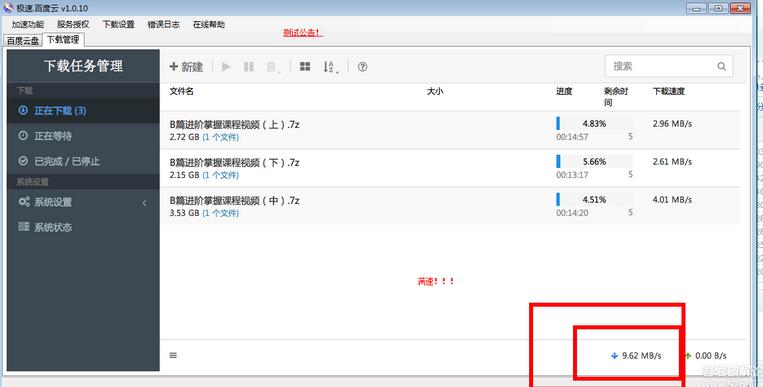Switch to the 百度云盘 tab
The image size is (763, 387).
[23, 41]
